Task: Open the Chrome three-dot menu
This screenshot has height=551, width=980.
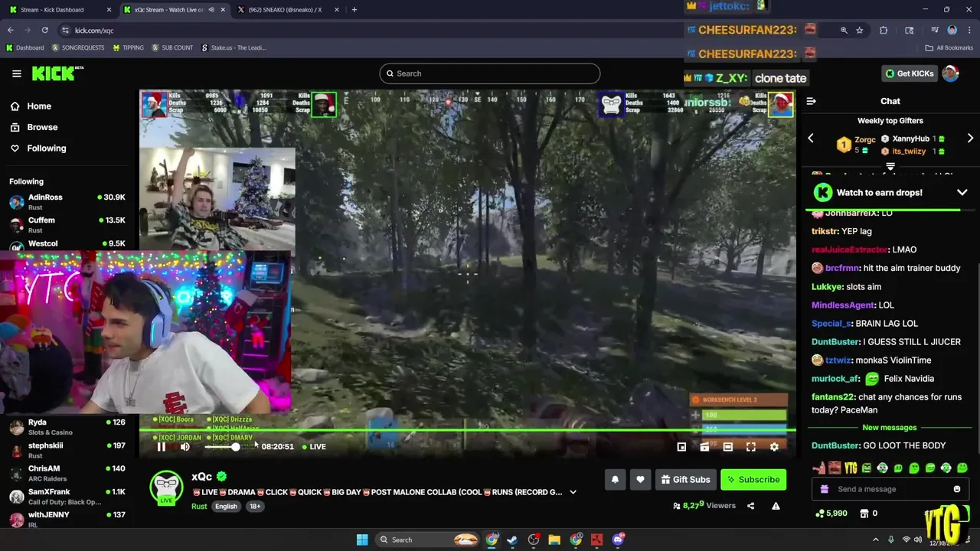Action: (x=968, y=30)
